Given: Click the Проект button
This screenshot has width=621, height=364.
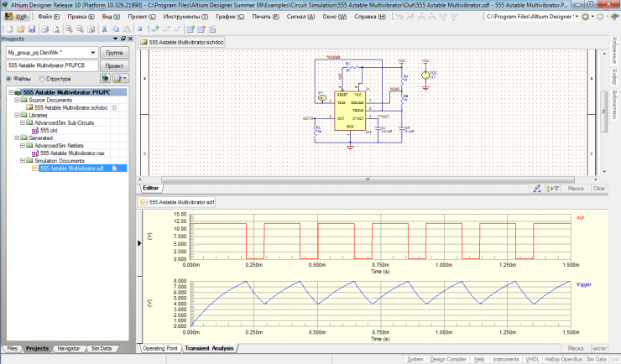Looking at the screenshot, I should click(x=114, y=65).
